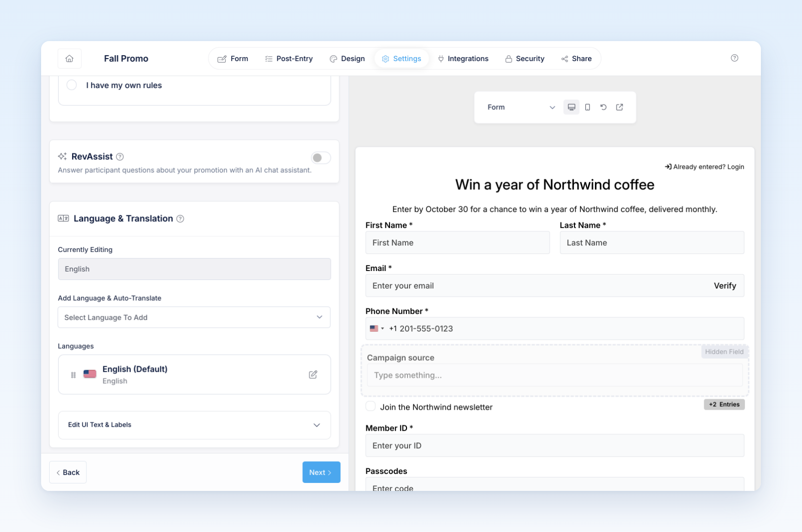This screenshot has width=802, height=532.
Task: Switch preview to desktop view
Action: [571, 107]
